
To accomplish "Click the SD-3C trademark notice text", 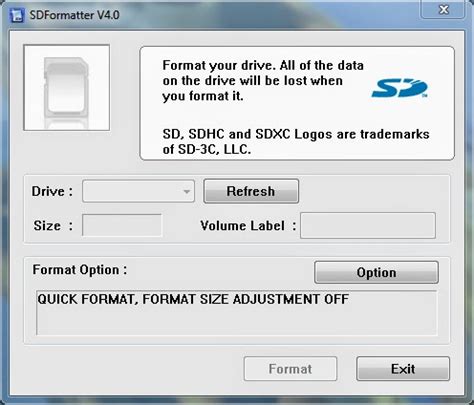I will (296, 142).
